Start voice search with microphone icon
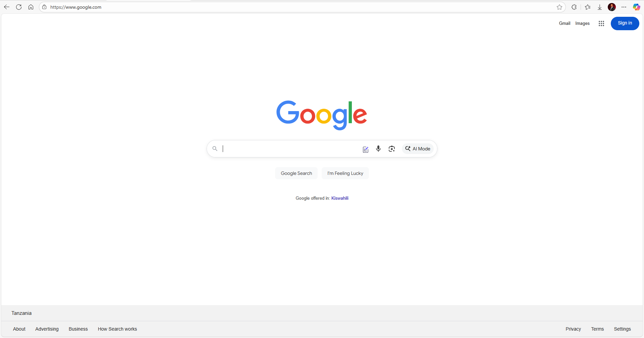This screenshot has width=644, height=338. click(378, 149)
